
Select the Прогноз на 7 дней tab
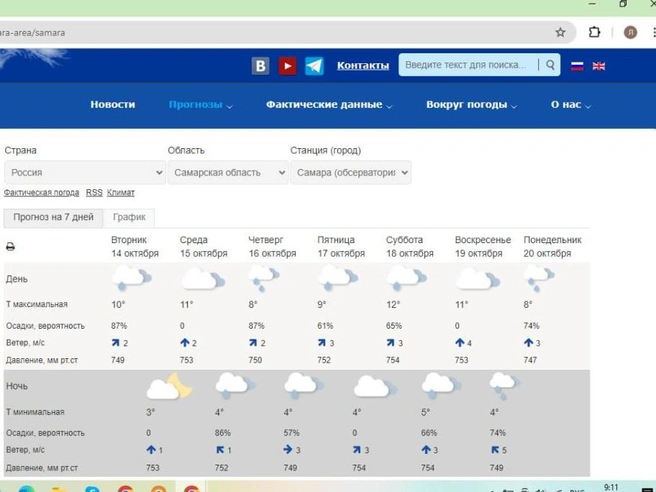[53, 218]
